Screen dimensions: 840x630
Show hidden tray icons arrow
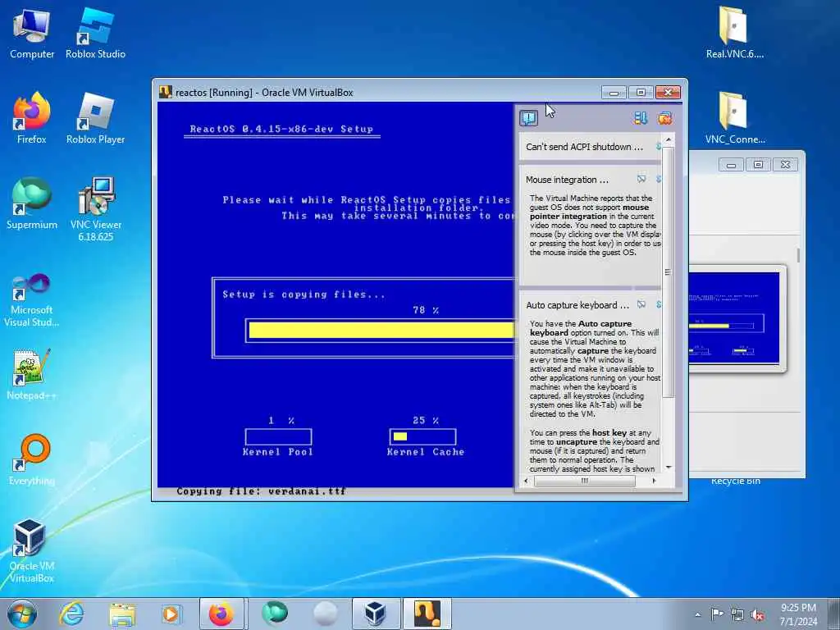pos(697,614)
